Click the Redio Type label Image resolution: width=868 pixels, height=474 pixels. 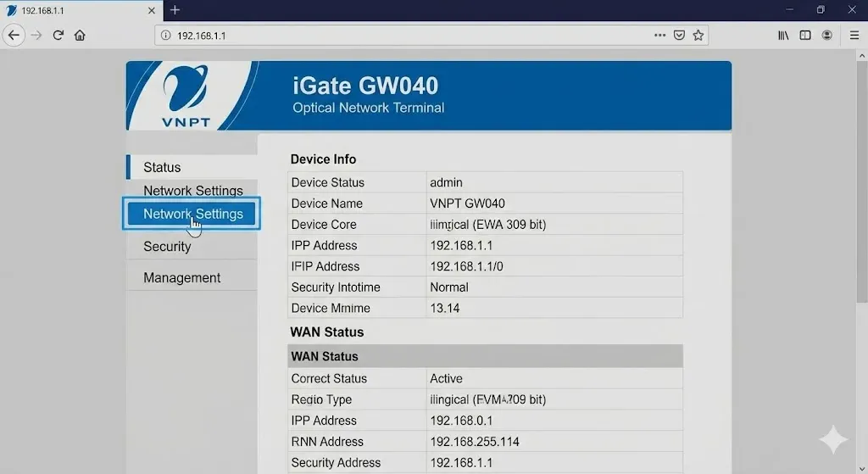coord(321,399)
